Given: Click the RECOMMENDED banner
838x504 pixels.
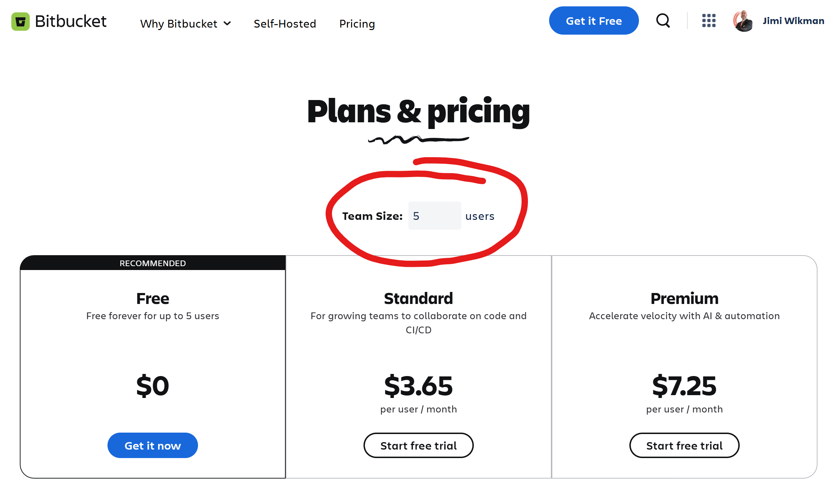Looking at the screenshot, I should (x=152, y=263).
